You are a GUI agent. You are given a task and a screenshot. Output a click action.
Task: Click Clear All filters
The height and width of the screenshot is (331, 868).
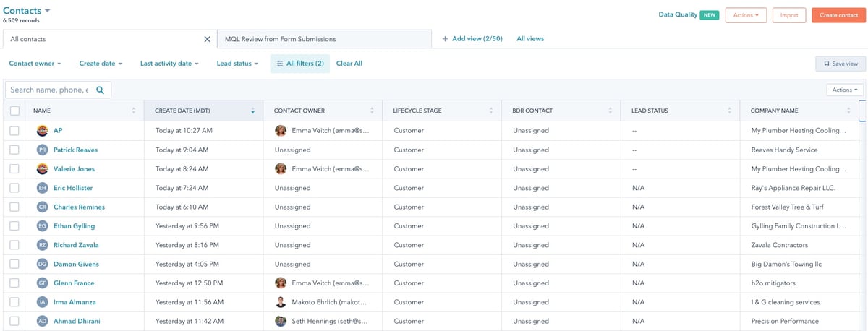coord(349,64)
